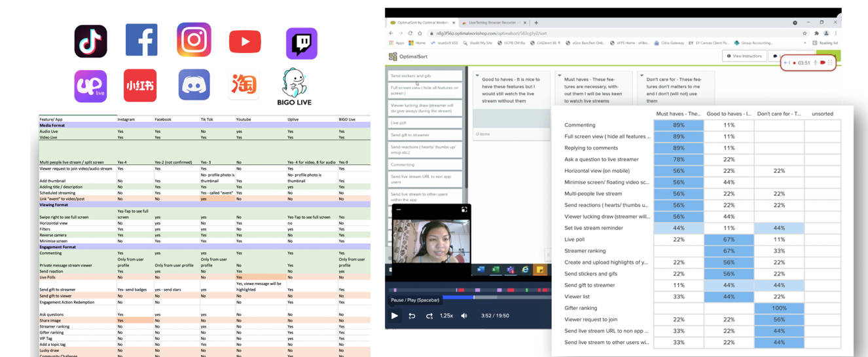Bookmark this page with the star
868x357 pixels.
tap(805, 33)
